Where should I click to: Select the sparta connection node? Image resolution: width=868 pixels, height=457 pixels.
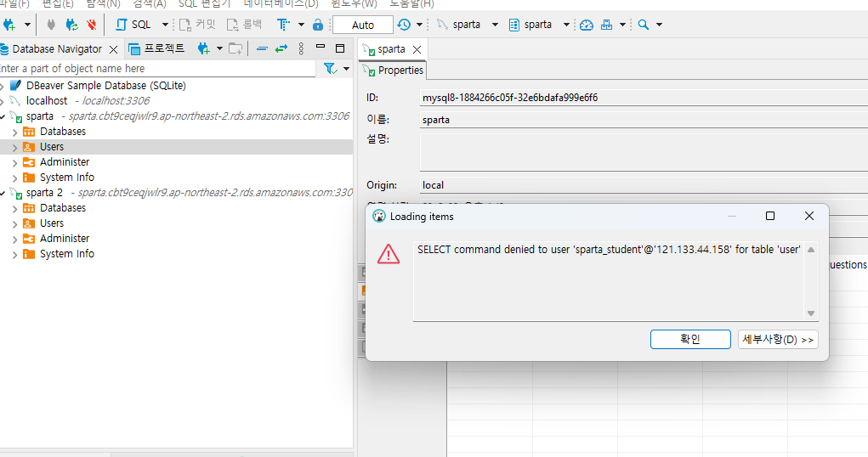click(x=39, y=116)
